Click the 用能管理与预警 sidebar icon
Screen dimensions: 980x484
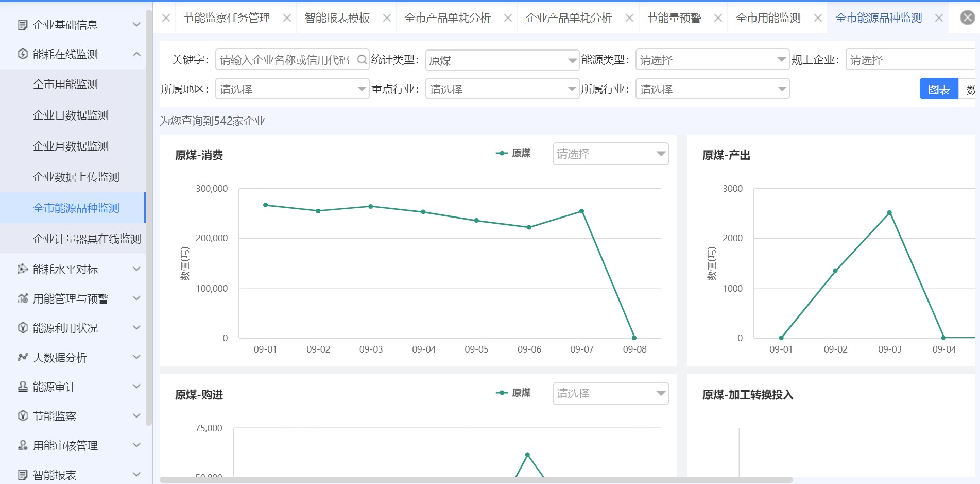click(23, 298)
